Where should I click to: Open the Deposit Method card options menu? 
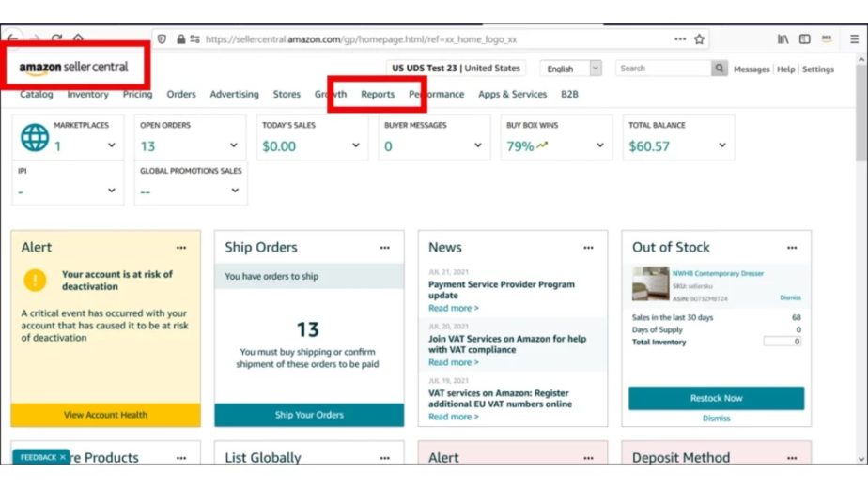pyautogui.click(x=792, y=458)
